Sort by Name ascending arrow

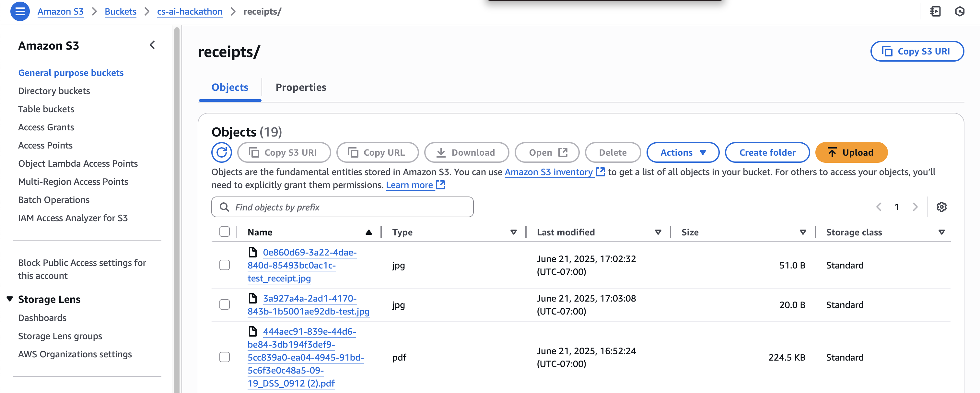coord(368,232)
